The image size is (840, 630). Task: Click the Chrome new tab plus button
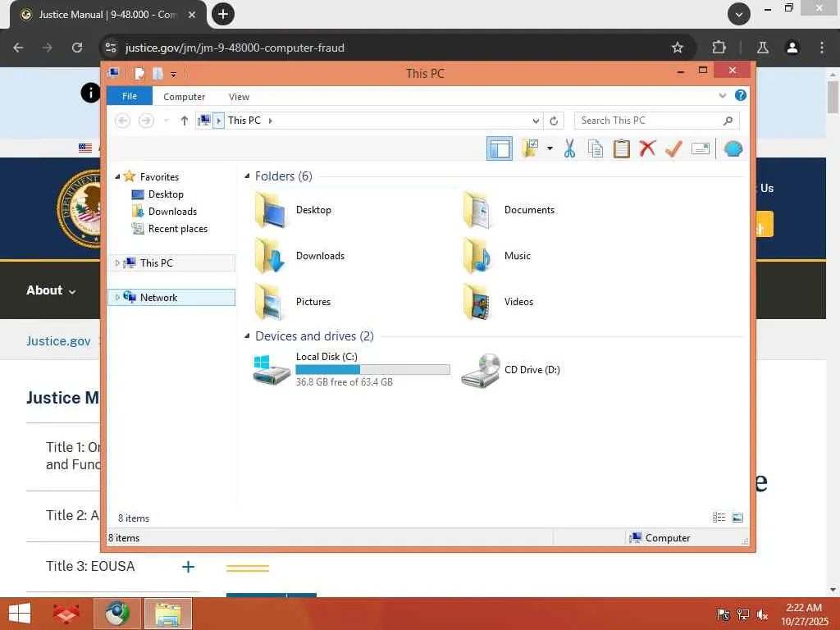pos(223,14)
